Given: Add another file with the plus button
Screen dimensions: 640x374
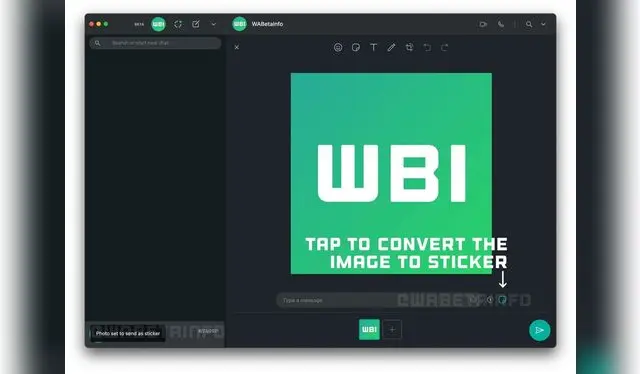Looking at the screenshot, I should 392,329.
